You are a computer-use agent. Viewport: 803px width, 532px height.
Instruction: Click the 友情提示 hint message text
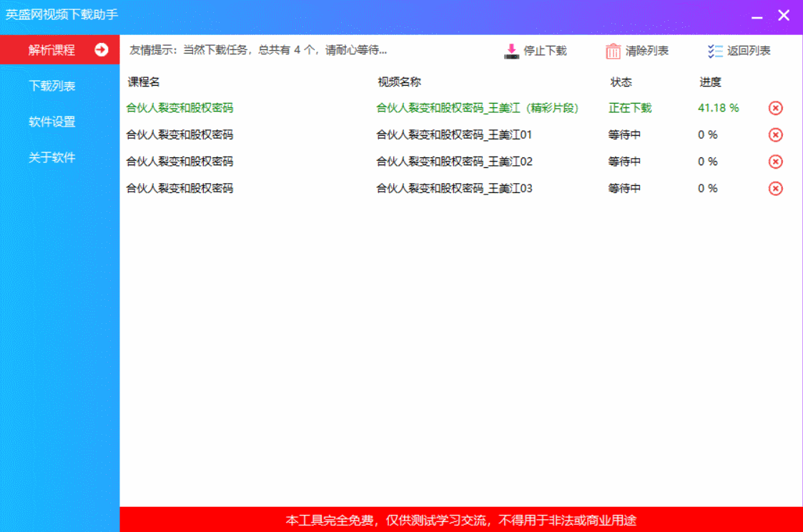click(x=257, y=49)
